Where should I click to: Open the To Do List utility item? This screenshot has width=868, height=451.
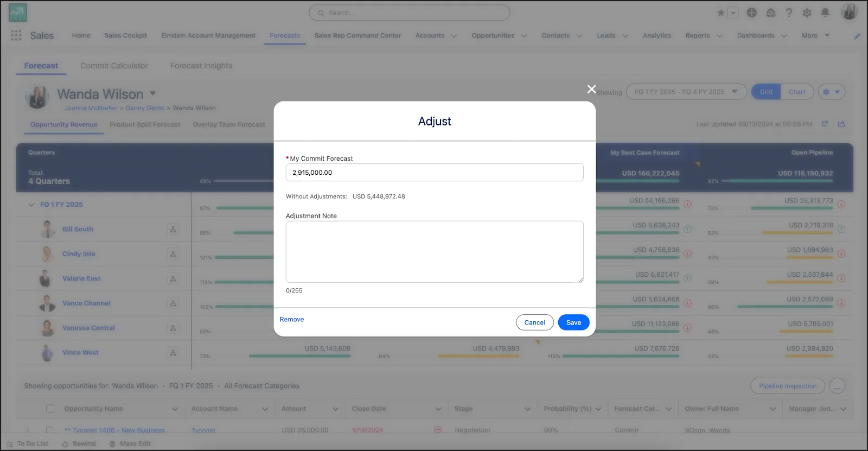click(x=27, y=443)
